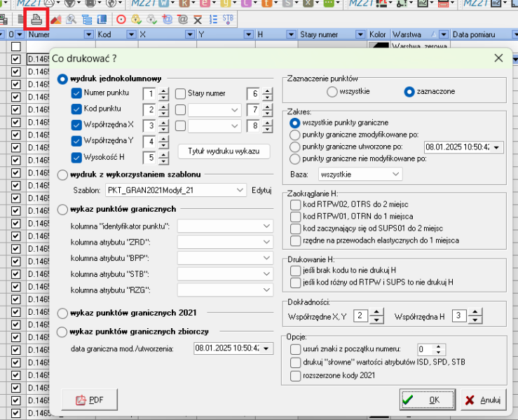Choose wykaz punktów granicznych zbiorczy radio

[x=62, y=332]
